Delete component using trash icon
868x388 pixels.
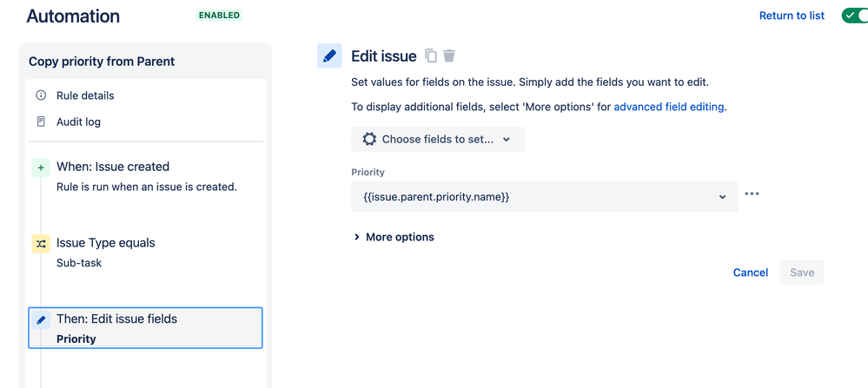449,56
